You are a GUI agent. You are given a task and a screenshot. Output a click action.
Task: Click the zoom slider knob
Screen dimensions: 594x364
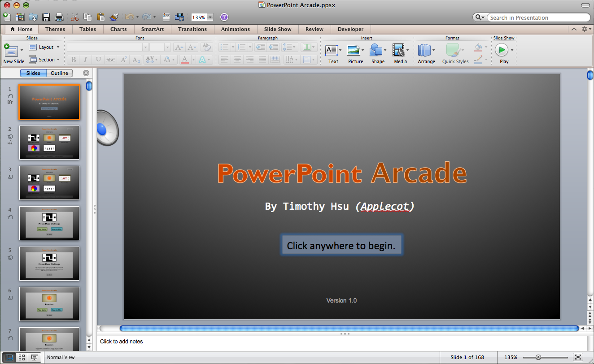(538, 357)
